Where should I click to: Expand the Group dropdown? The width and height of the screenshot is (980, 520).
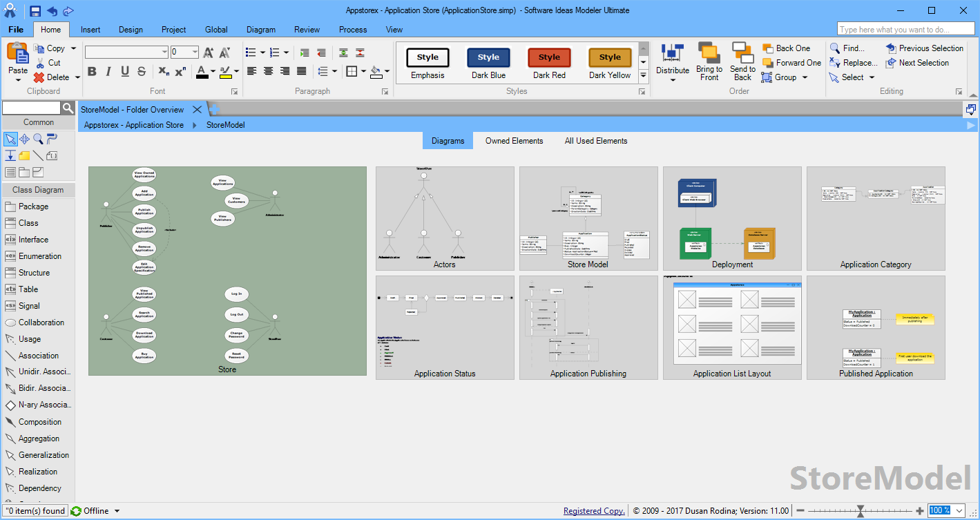point(805,77)
